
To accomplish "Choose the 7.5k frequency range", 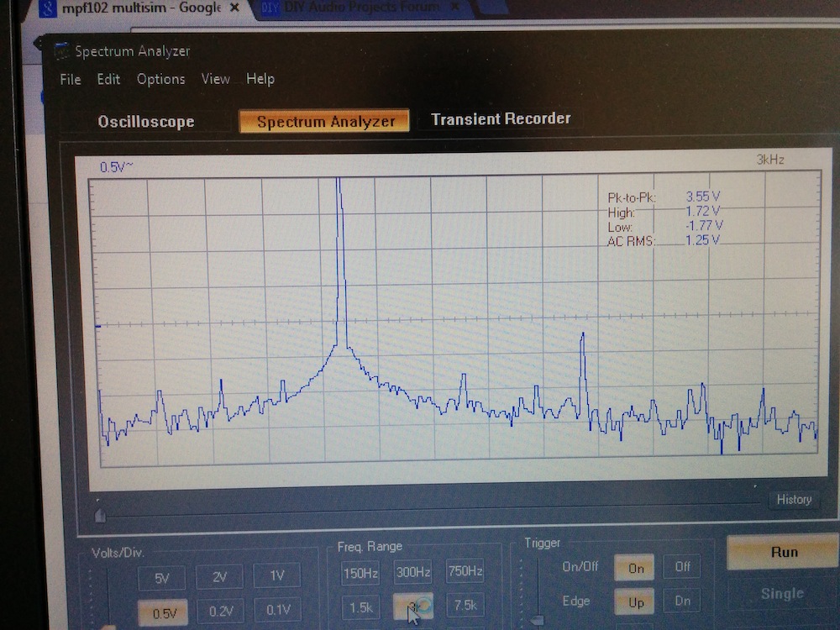I will click(x=465, y=605).
